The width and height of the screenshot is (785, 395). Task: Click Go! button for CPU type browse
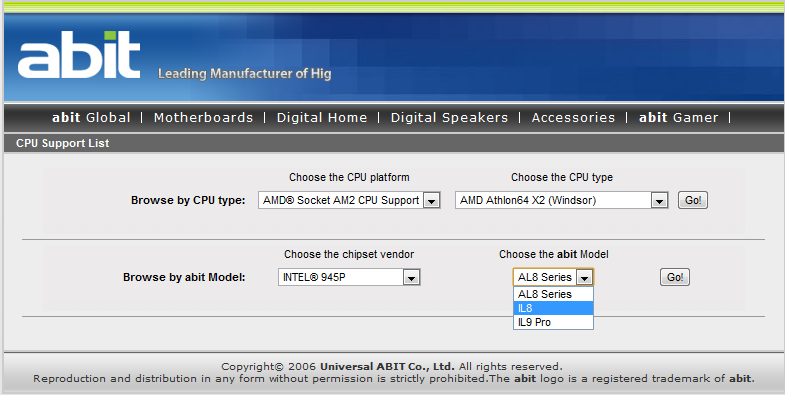(x=693, y=200)
